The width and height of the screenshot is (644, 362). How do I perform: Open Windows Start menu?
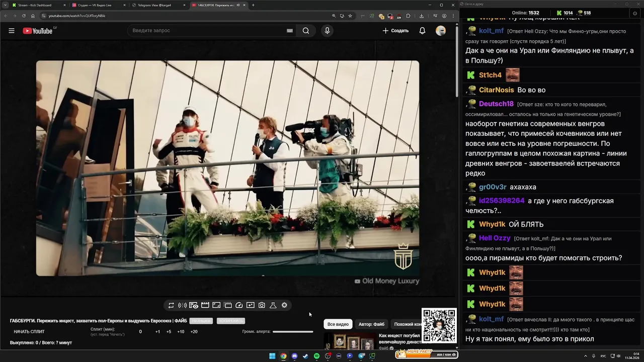point(272,356)
